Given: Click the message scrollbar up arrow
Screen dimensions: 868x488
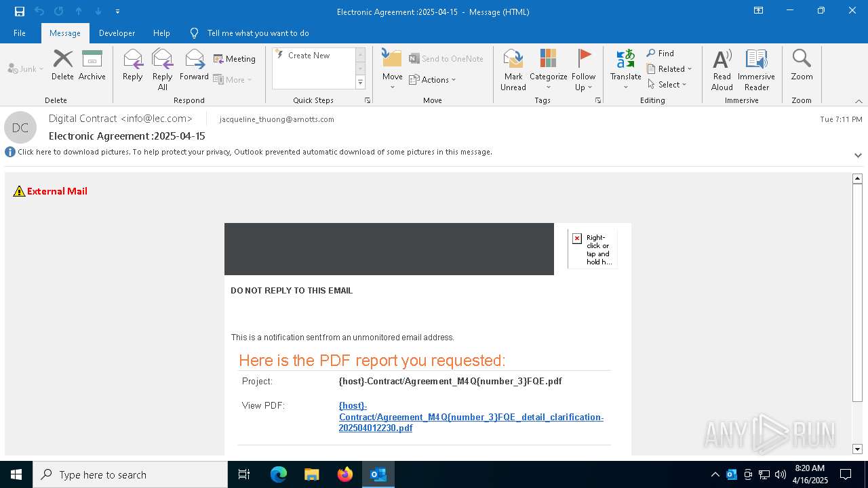Looking at the screenshot, I should coord(857,178).
